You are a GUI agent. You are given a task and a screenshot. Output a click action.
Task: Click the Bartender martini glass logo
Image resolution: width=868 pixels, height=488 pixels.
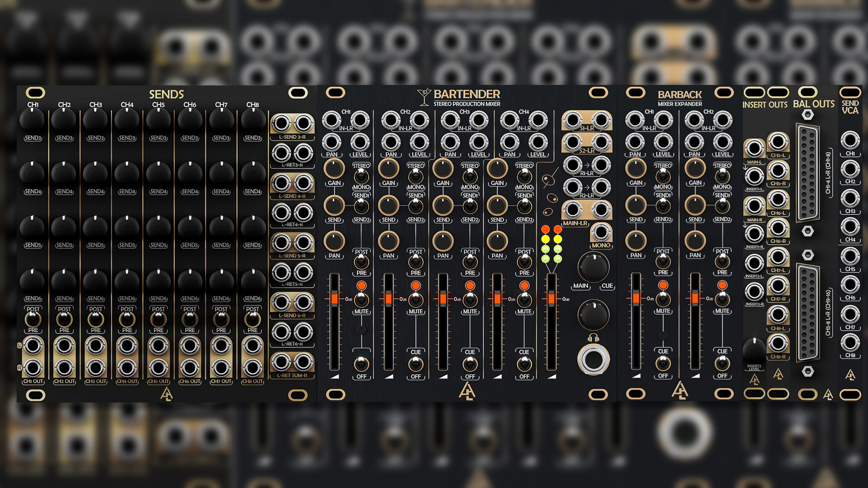(424, 96)
